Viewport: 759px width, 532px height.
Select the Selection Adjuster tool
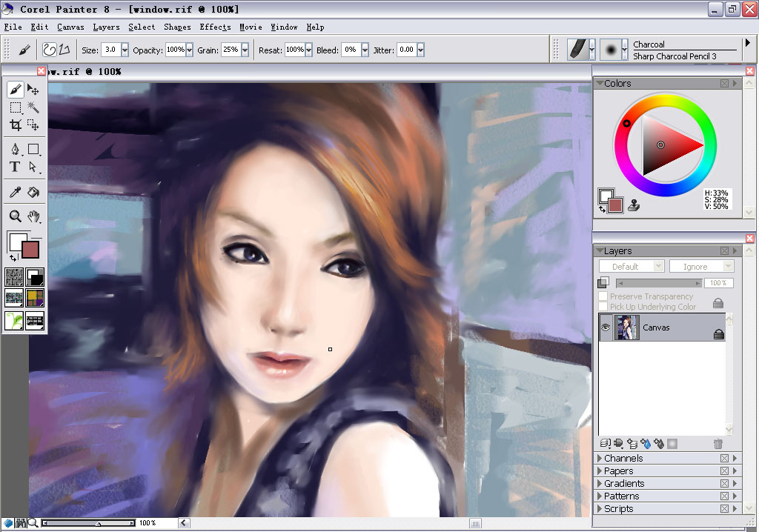point(33,125)
